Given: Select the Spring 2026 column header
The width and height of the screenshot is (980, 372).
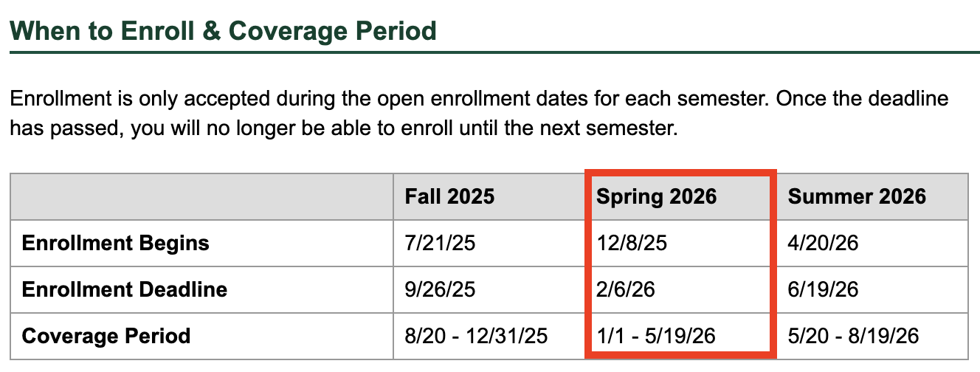Looking at the screenshot, I should (x=657, y=196).
